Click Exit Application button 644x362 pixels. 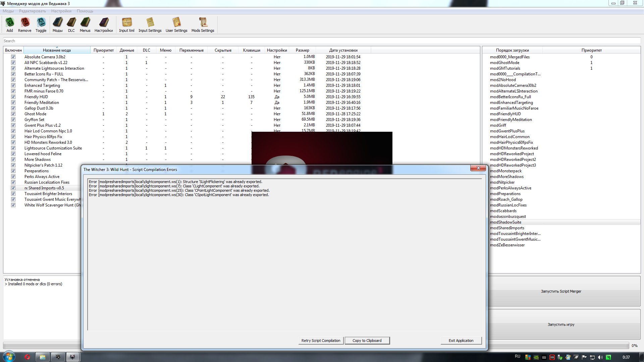pyautogui.click(x=461, y=341)
